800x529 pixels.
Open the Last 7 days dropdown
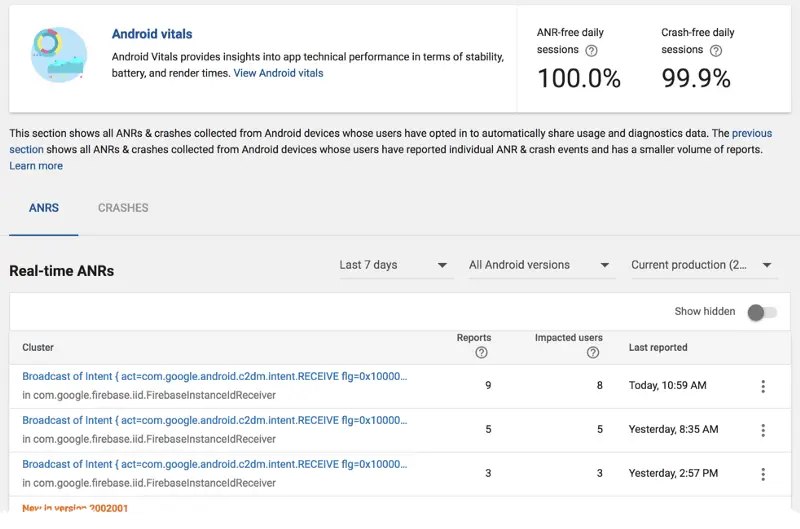coord(394,265)
